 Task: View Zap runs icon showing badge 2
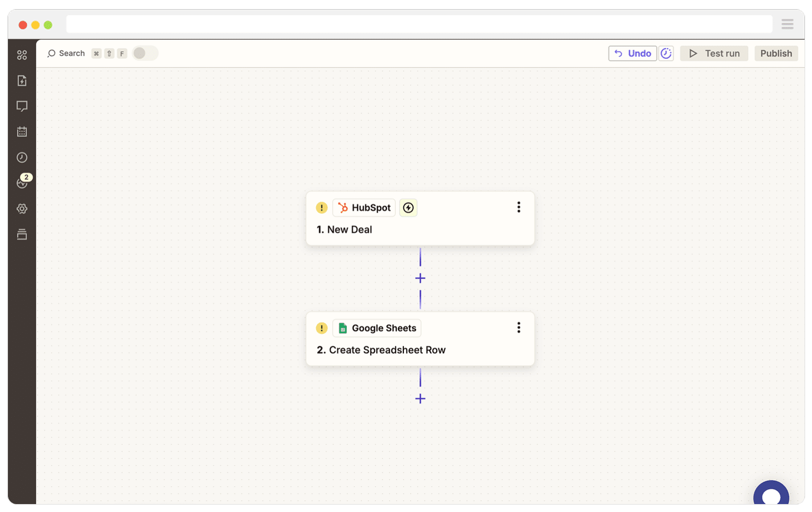click(22, 183)
